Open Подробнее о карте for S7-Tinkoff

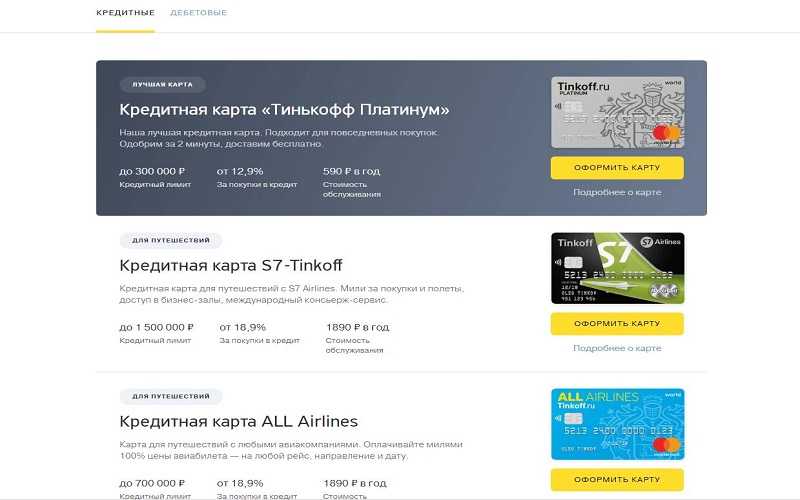[617, 348]
